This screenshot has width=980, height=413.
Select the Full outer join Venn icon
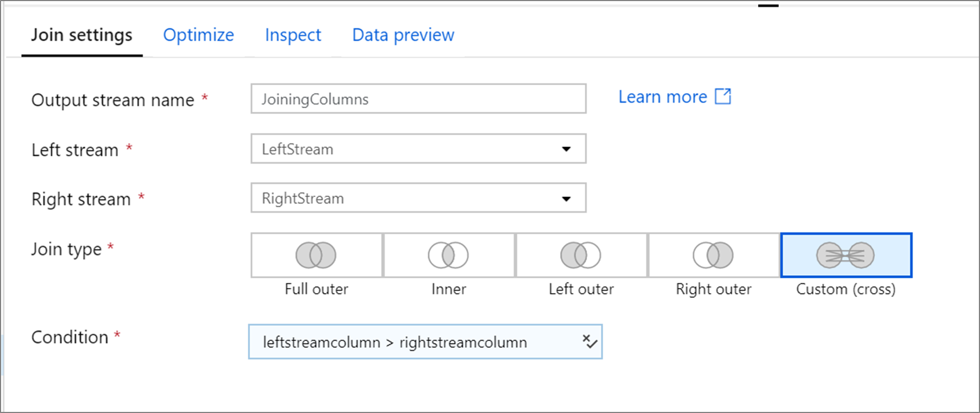[316, 255]
